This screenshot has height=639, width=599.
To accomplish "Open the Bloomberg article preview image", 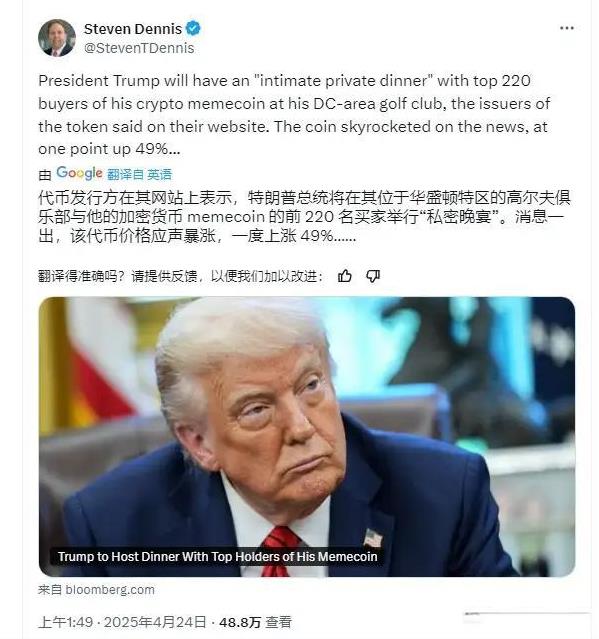I will point(307,436).
